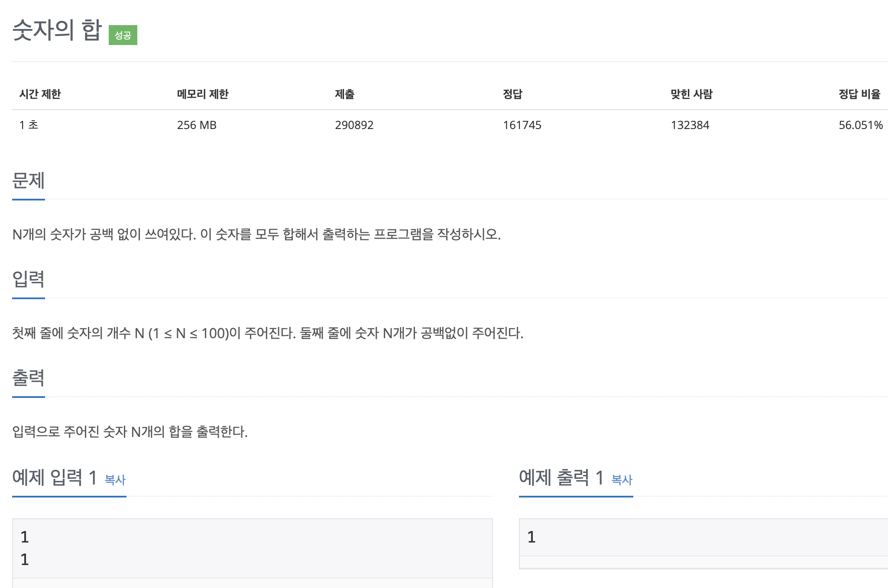Click the 문제 section heading

point(29,181)
